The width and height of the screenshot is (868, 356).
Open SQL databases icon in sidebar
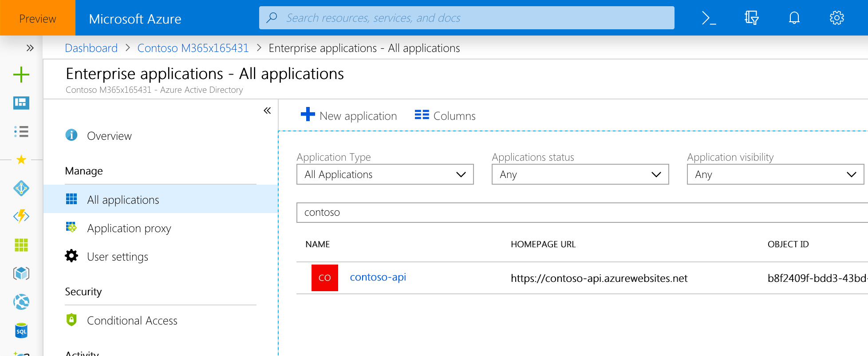21,330
